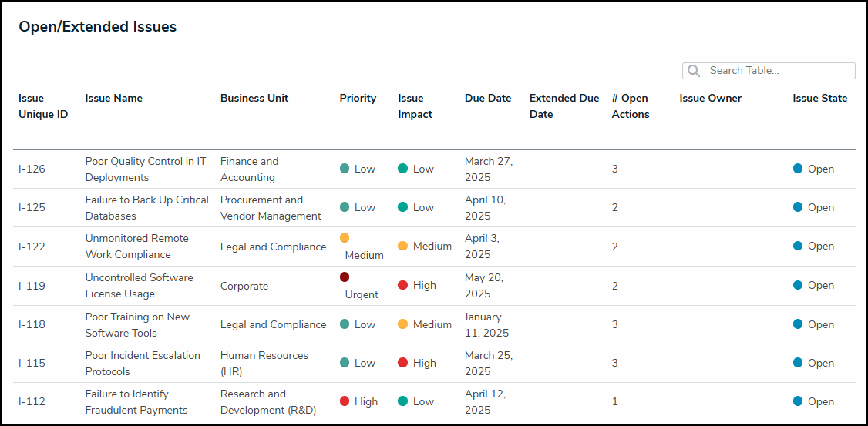This screenshot has width=868, height=426.
Task: Click the Business Unit column header
Action: coord(254,98)
